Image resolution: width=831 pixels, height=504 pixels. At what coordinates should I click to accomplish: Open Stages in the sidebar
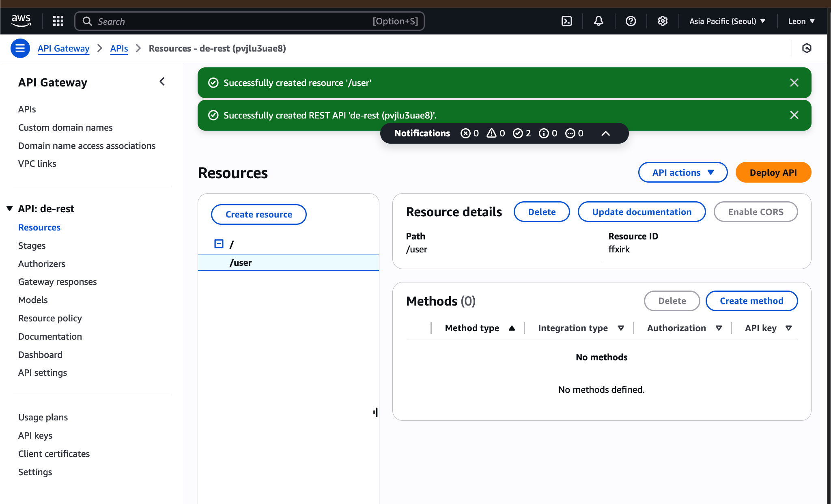coord(32,246)
